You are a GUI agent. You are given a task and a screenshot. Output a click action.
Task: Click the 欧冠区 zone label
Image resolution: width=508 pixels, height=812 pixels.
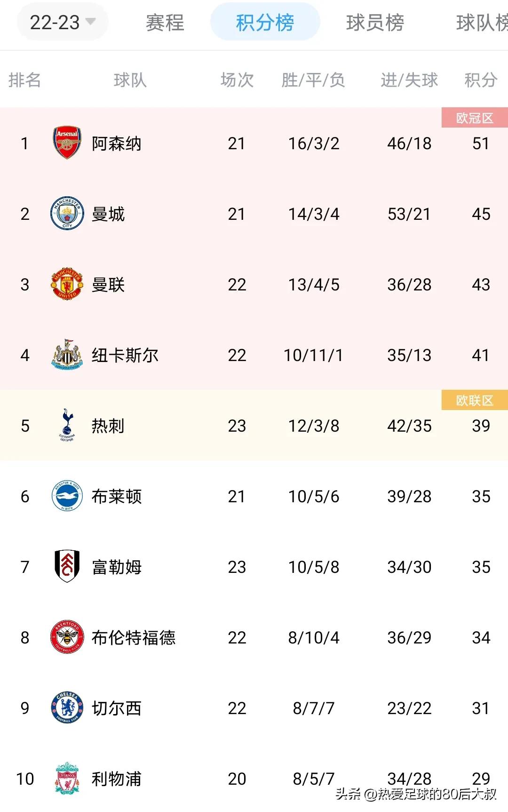point(474,118)
